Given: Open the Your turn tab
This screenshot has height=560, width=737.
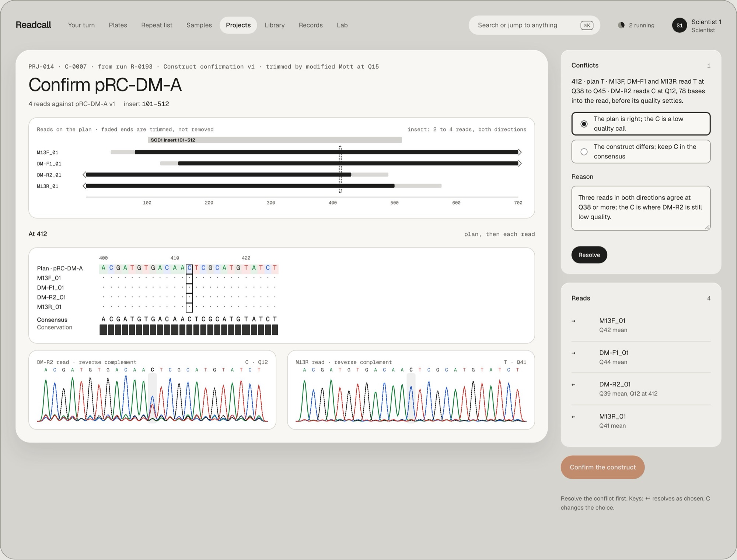Looking at the screenshot, I should tap(81, 25).
